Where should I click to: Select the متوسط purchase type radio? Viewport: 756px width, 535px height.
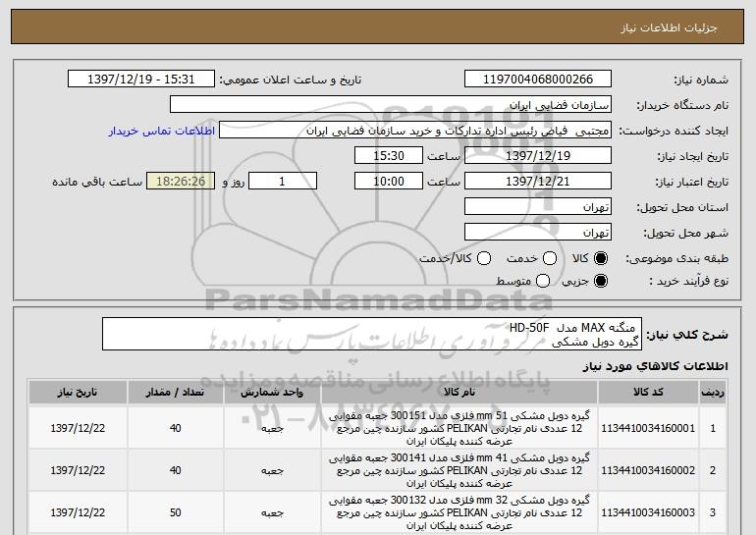click(543, 281)
